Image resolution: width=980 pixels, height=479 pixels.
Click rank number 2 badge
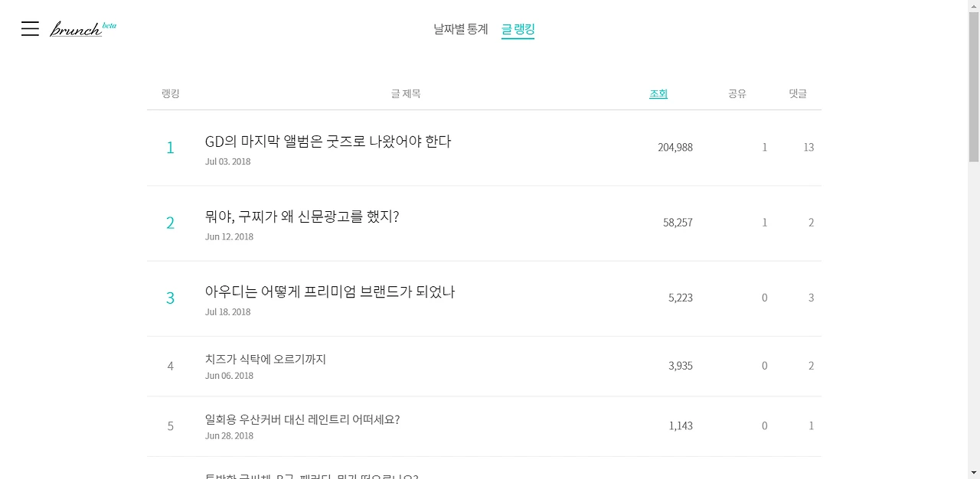[x=170, y=223]
